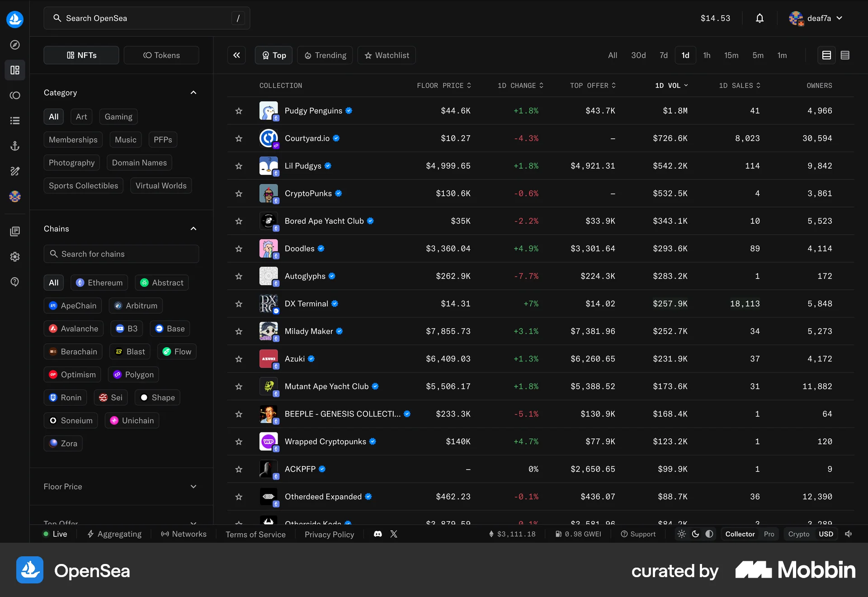Open OpenSea's X profile via the X icon
The height and width of the screenshot is (597, 868).
pos(393,534)
